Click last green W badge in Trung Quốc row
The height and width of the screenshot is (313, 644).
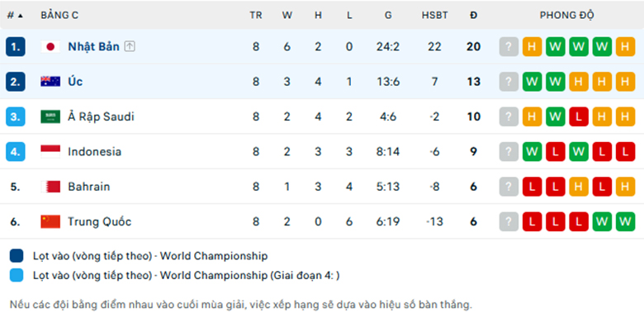[625, 222]
